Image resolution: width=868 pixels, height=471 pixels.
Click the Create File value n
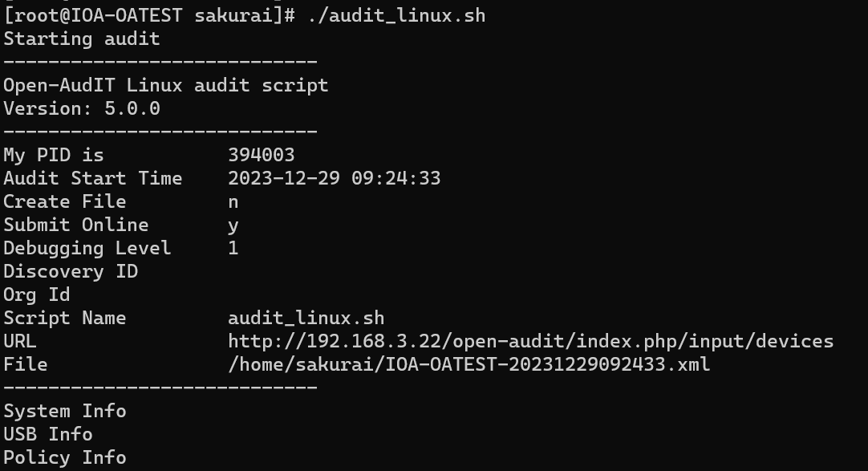click(x=233, y=202)
